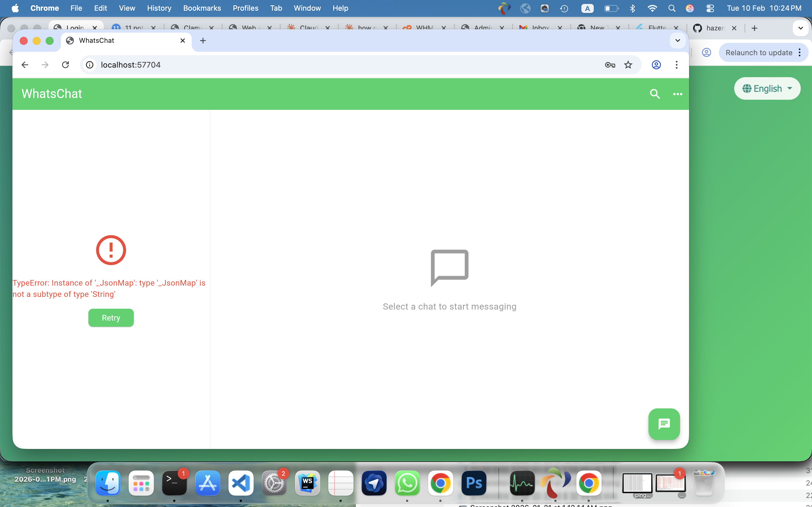Click the red error exclamation icon
This screenshot has width=812, height=507.
click(111, 250)
